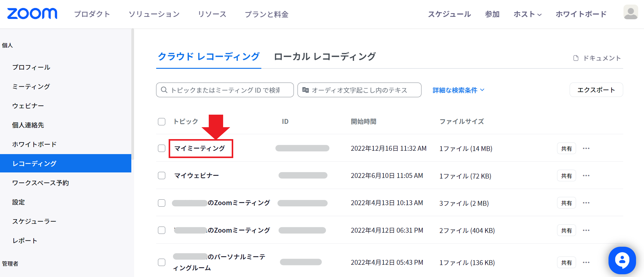Image resolution: width=644 pixels, height=277 pixels.
Task: Open more options for マイミーティング row
Action: pyautogui.click(x=586, y=148)
